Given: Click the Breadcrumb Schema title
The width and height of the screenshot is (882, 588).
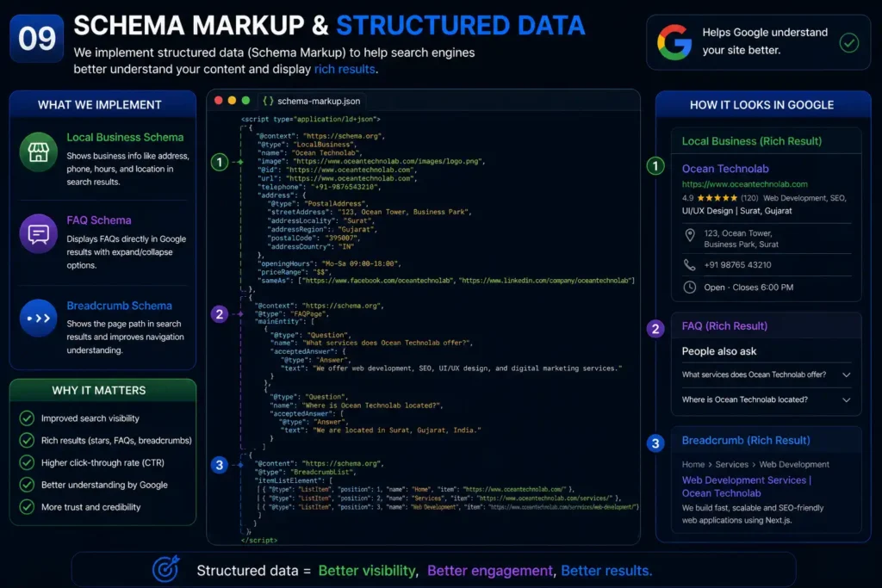Looking at the screenshot, I should [119, 306].
